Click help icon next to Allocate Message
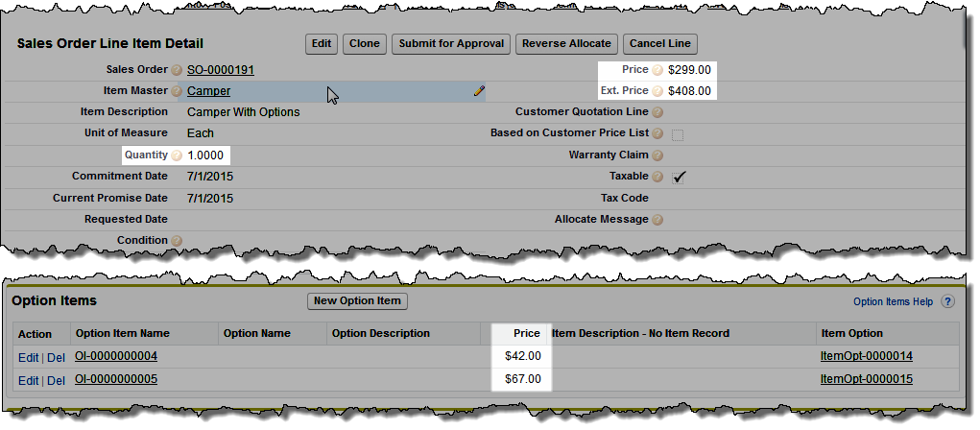 click(657, 220)
